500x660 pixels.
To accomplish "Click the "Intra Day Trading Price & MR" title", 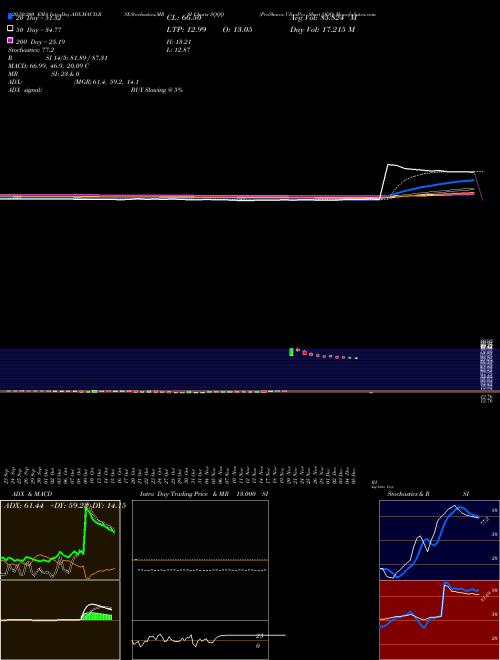I will point(184,494).
